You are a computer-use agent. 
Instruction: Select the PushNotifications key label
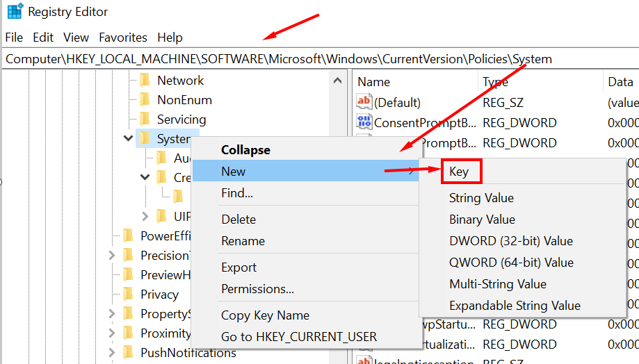[x=188, y=353]
